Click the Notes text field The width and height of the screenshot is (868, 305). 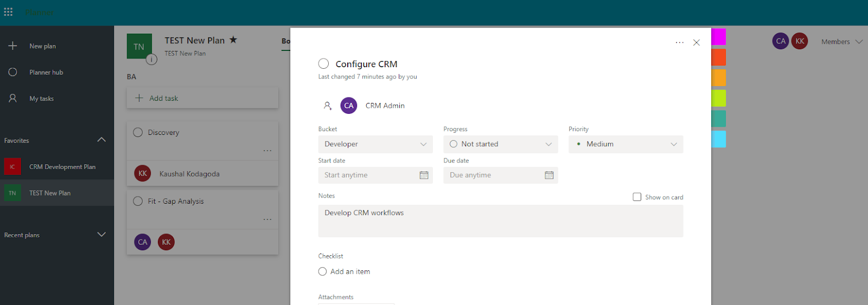(x=500, y=221)
